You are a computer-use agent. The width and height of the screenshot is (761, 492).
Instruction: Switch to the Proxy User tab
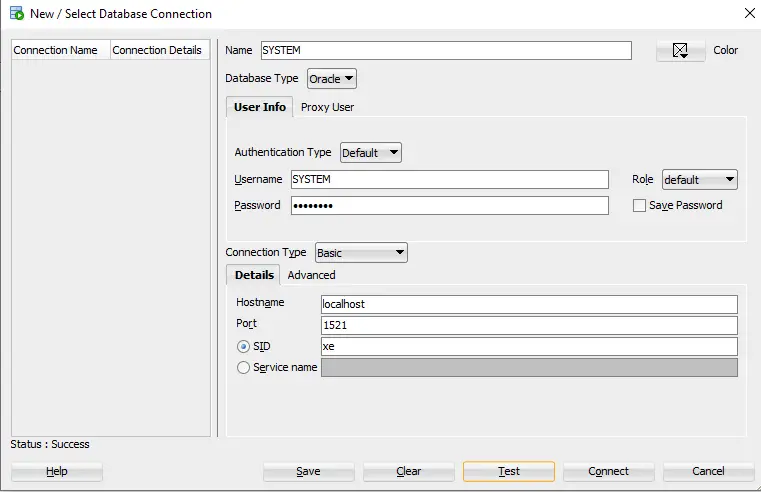pos(327,107)
